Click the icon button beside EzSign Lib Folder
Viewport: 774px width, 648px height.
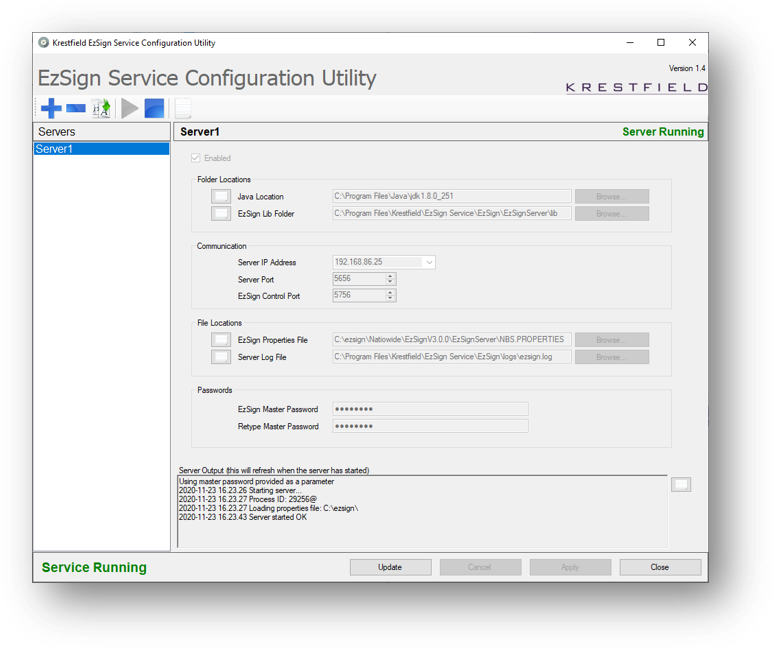[221, 214]
